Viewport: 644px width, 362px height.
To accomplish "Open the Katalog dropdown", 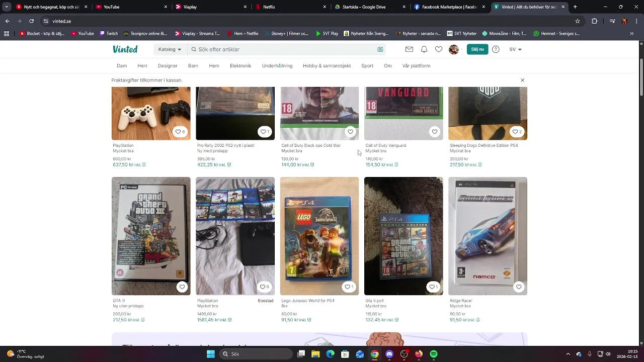I will (x=170, y=49).
